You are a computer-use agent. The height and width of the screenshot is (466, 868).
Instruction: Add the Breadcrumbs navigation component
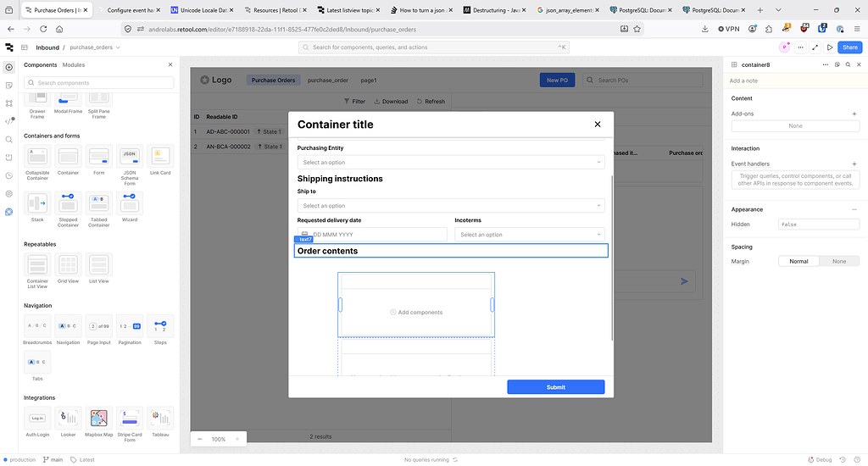coord(37,330)
